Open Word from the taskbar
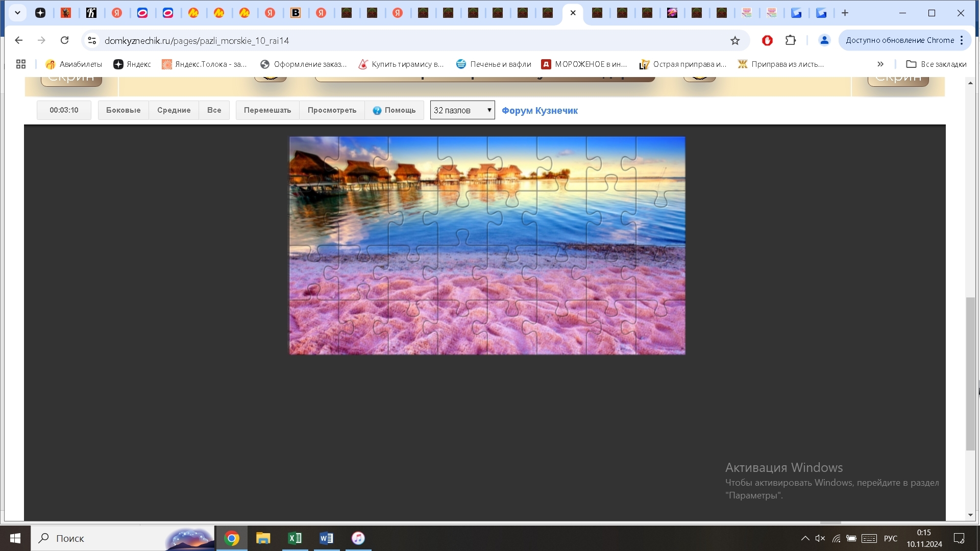 click(327, 538)
